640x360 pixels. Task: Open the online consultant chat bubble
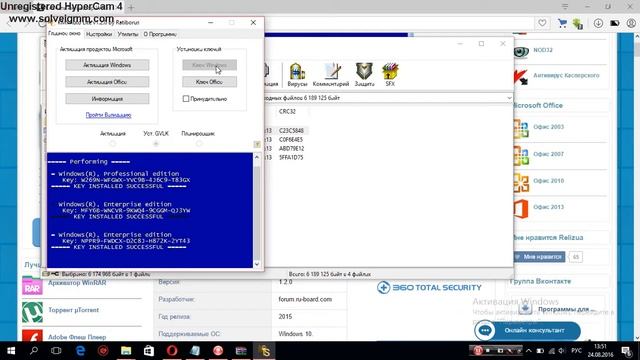point(485,331)
